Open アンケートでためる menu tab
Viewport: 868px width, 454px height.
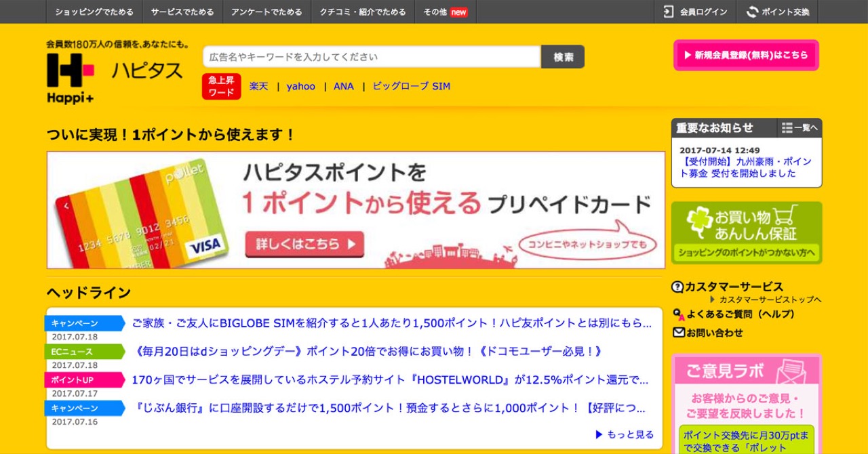[x=267, y=12]
